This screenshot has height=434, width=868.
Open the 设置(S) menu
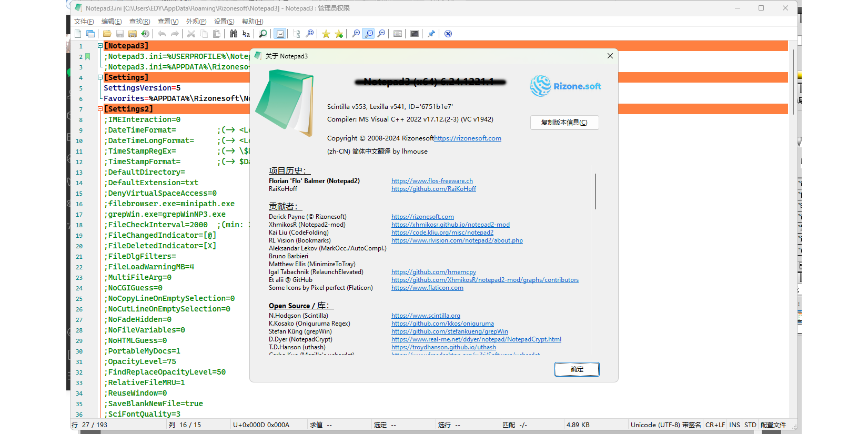(224, 22)
